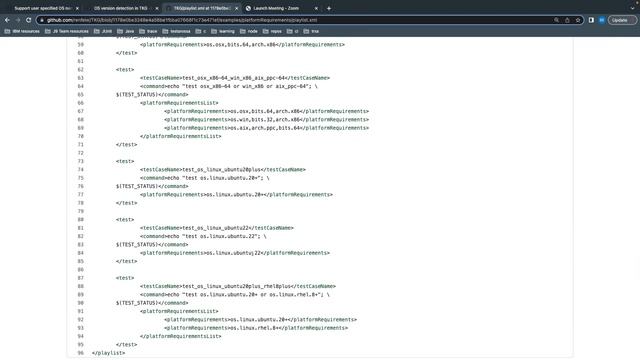The image size is (640, 360).
Task: Click the zoom magnifier icon in address bar
Action: click(556, 20)
